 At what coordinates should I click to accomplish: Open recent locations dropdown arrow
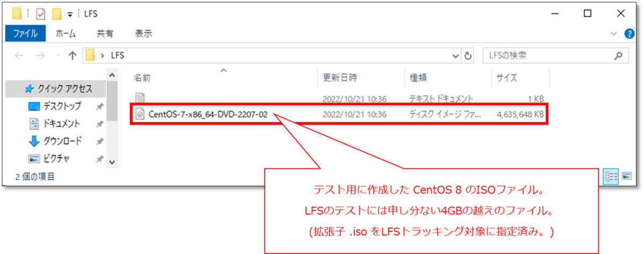coord(57,56)
